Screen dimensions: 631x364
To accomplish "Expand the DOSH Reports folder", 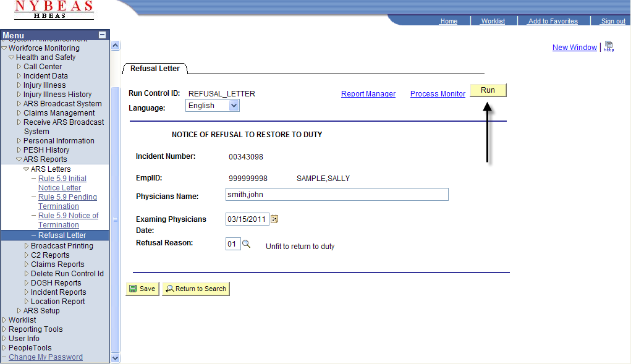I will coord(27,283).
